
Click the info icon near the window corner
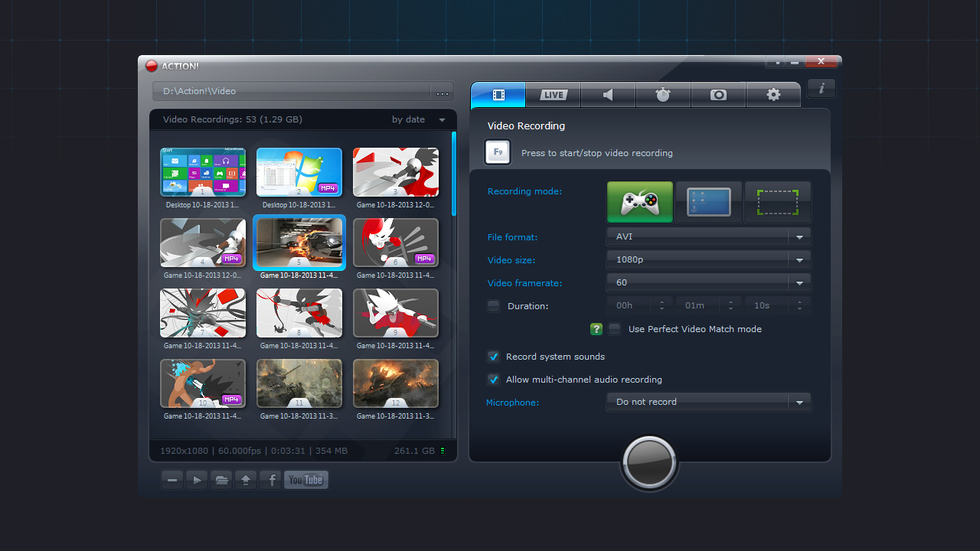click(x=821, y=88)
